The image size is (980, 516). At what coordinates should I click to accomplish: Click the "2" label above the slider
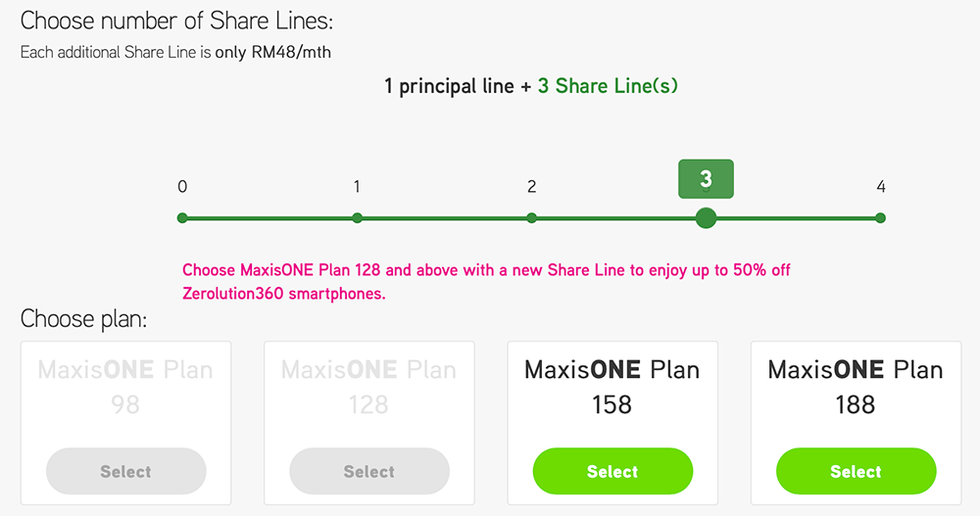point(531,186)
